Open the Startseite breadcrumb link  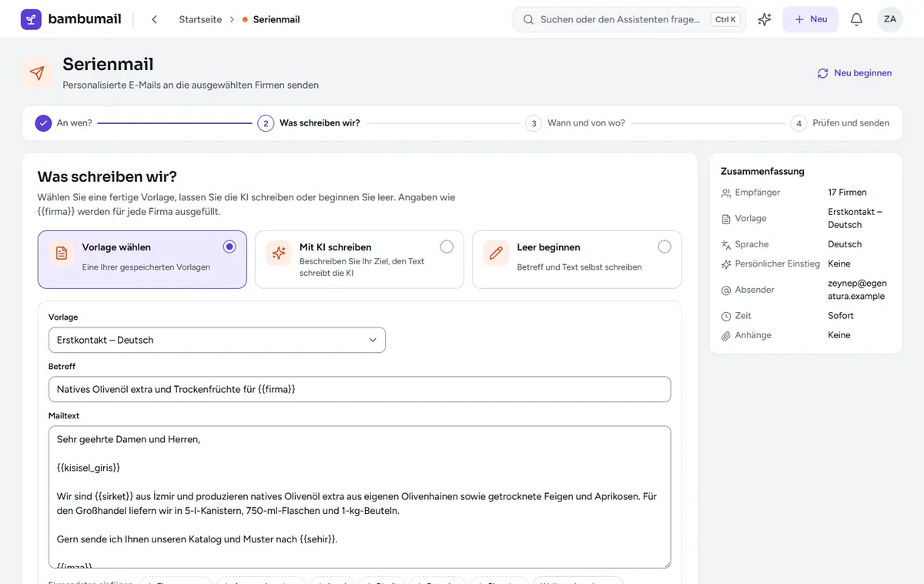coord(201,19)
